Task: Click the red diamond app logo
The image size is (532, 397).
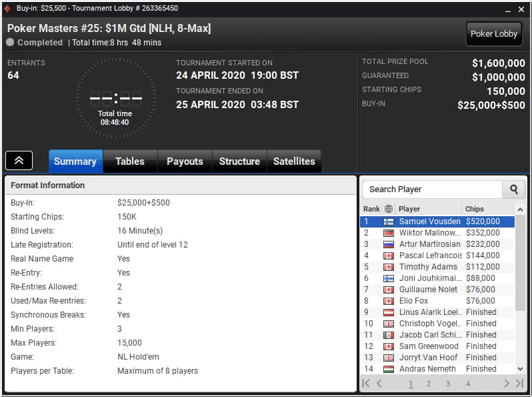Action: pyautogui.click(x=7, y=8)
